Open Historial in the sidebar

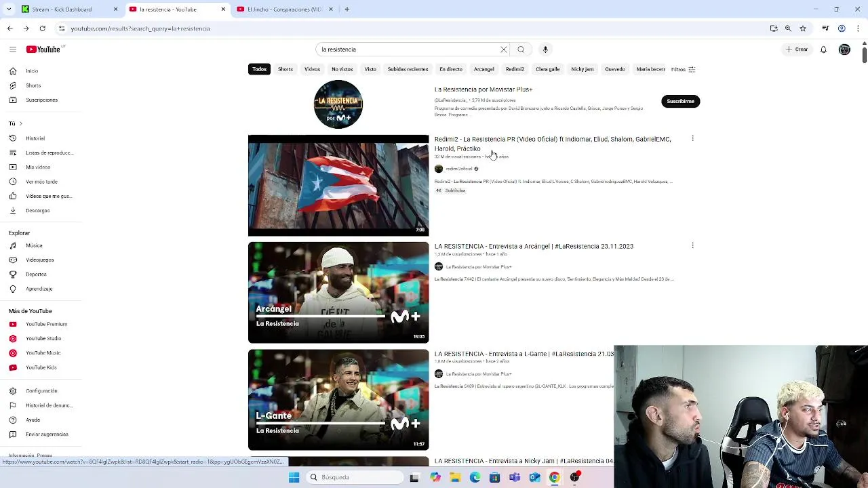tap(35, 138)
